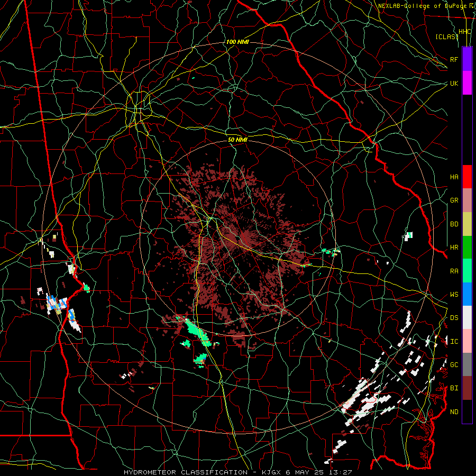
Task: Click the HA legend label
Action: [454, 177]
